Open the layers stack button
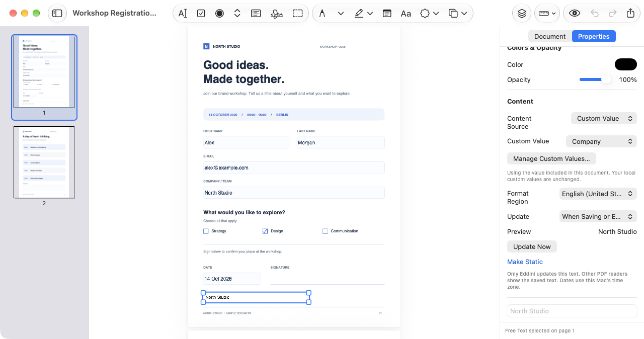The height and width of the screenshot is (339, 644). 522,14
